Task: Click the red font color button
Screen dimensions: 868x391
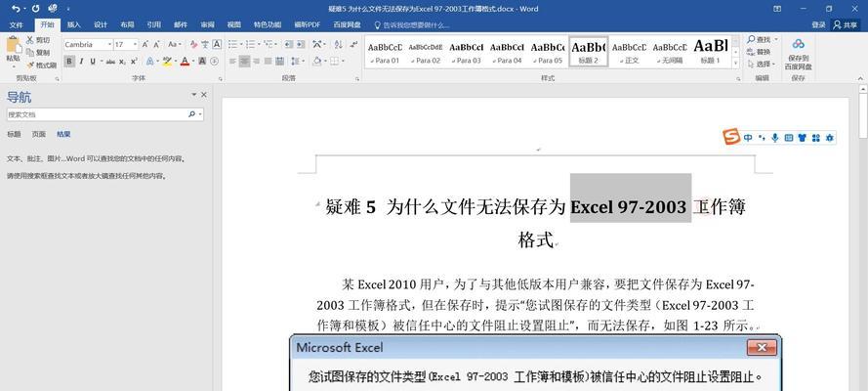Action: 185,61
